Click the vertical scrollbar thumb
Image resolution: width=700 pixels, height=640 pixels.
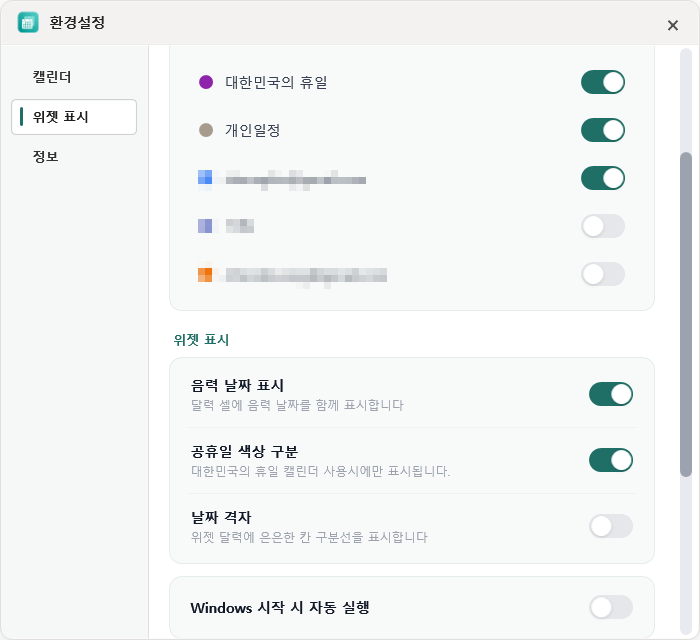686,315
